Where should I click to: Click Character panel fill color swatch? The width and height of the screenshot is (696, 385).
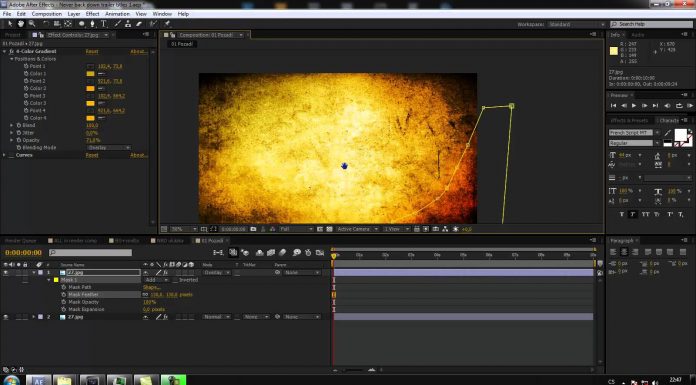[680, 135]
